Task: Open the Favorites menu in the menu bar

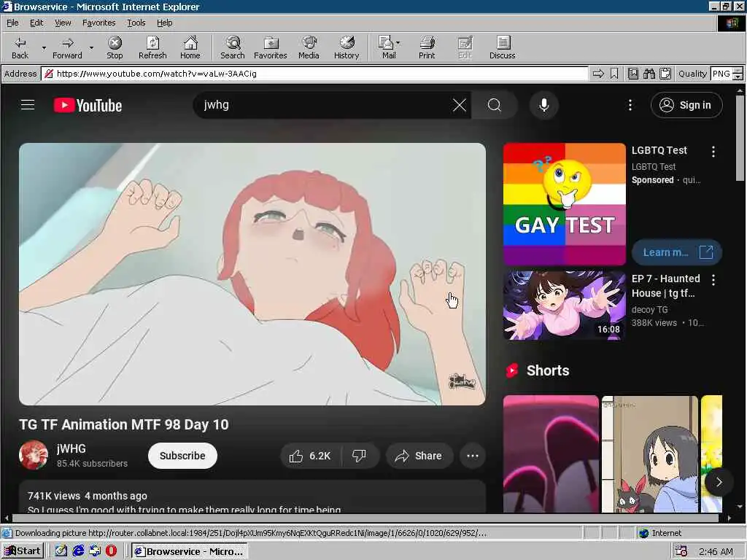Action: 98,23
